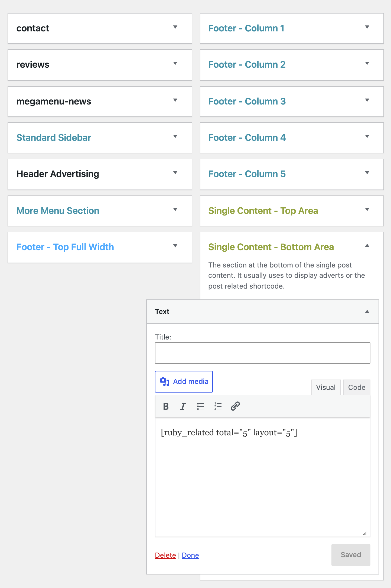This screenshot has height=588, width=391.
Task: Expand the Header Advertising panel
Action: [175, 173]
